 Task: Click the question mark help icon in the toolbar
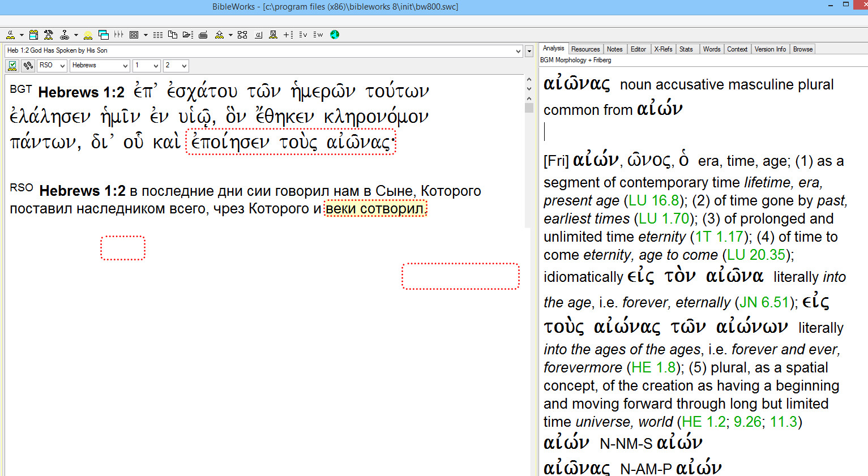point(65,35)
